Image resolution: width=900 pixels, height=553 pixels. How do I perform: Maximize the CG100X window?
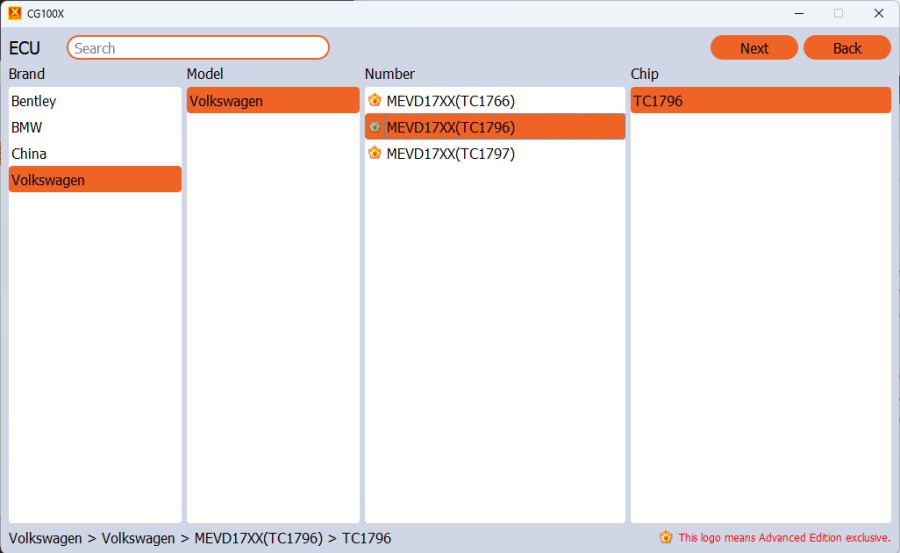coord(838,13)
